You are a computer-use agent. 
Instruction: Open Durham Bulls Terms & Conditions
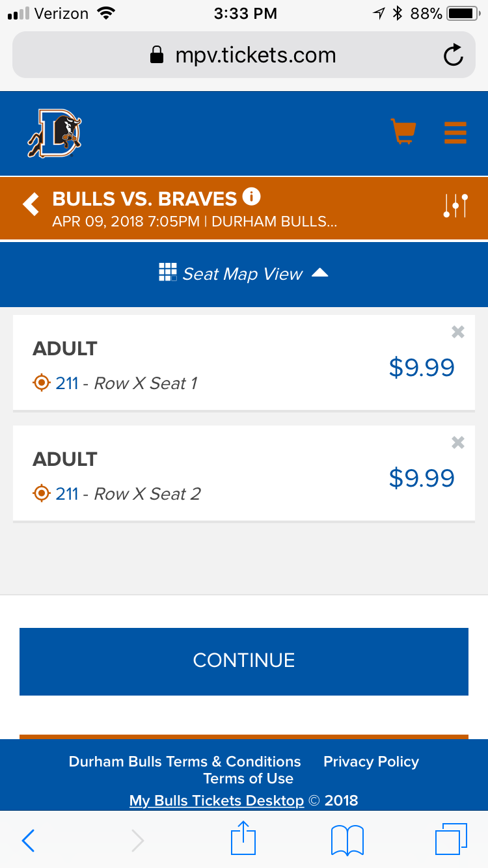tap(185, 761)
